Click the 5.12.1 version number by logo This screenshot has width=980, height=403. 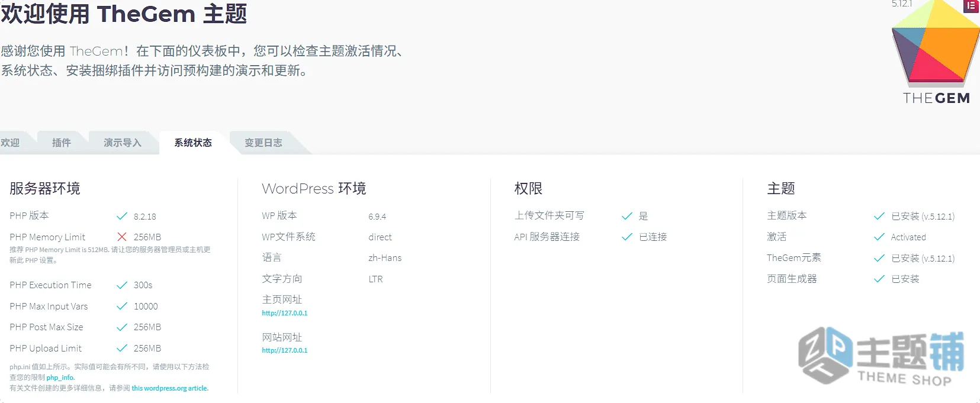(902, 4)
